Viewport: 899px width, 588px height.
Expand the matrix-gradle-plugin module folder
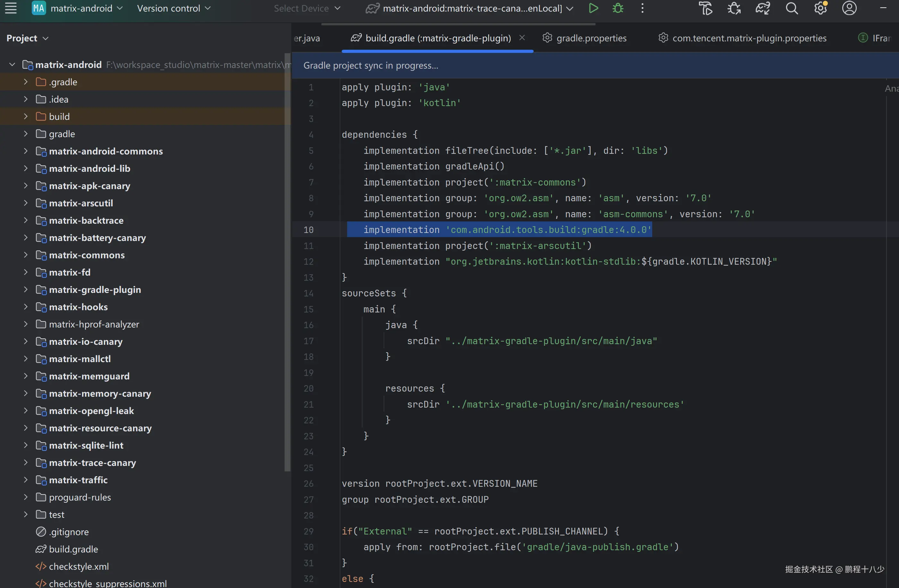coord(26,290)
